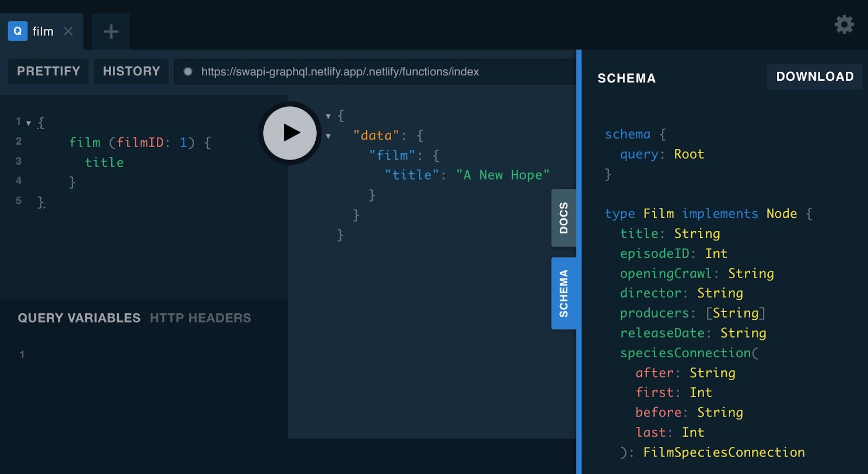Toggle the SCHEMA side tab

[564, 293]
